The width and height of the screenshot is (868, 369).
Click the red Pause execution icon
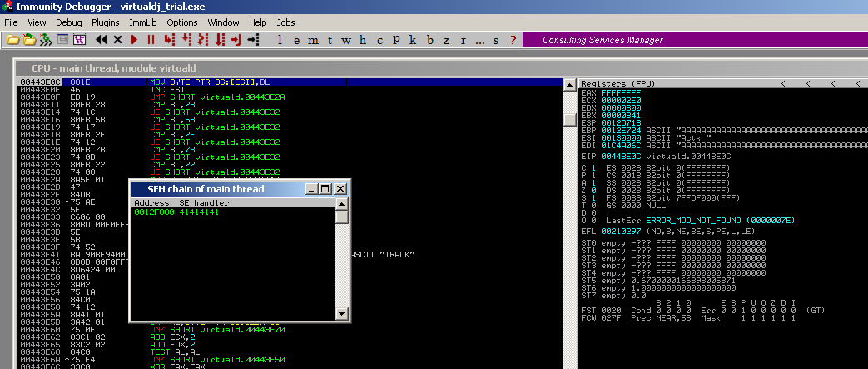pos(151,39)
